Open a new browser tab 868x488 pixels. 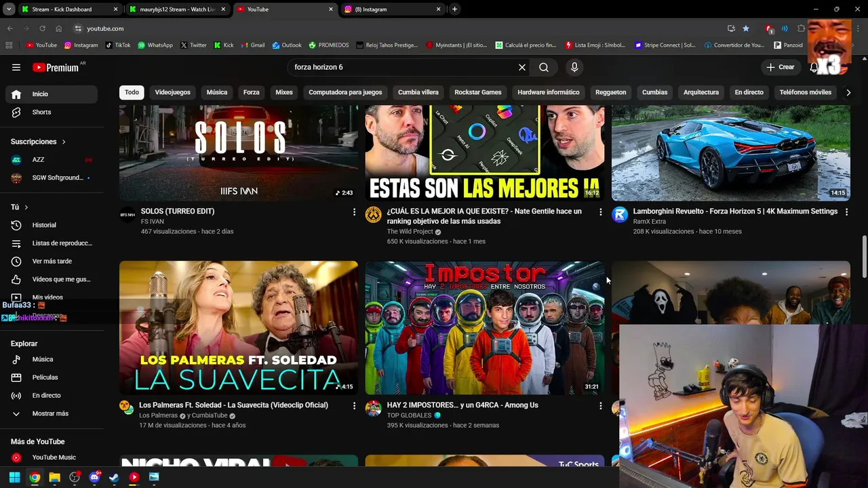click(x=454, y=9)
